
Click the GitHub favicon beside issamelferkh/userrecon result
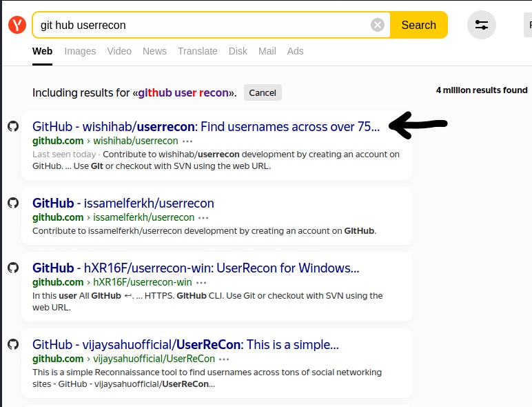pos(13,203)
